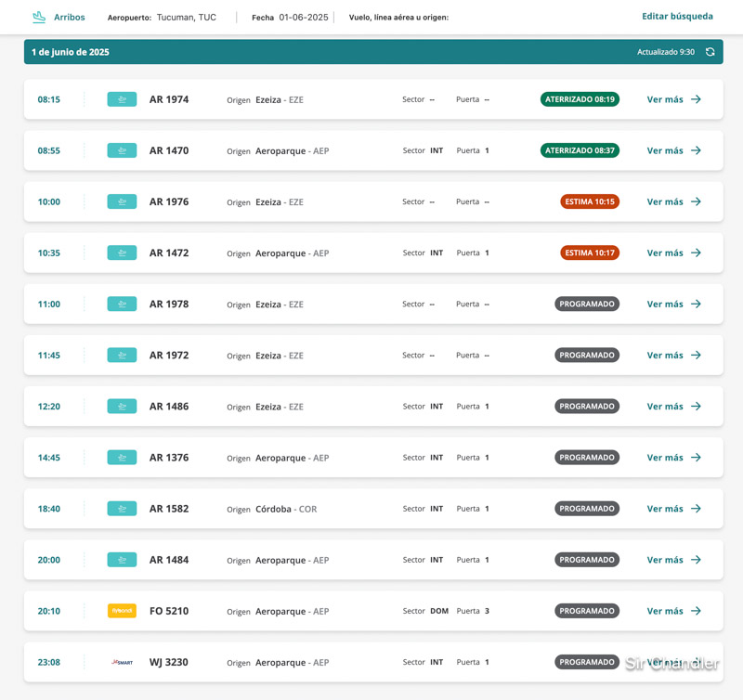The width and height of the screenshot is (743, 700).
Task: Click the ATERRIZADO 08:19 status badge
Action: point(580,99)
